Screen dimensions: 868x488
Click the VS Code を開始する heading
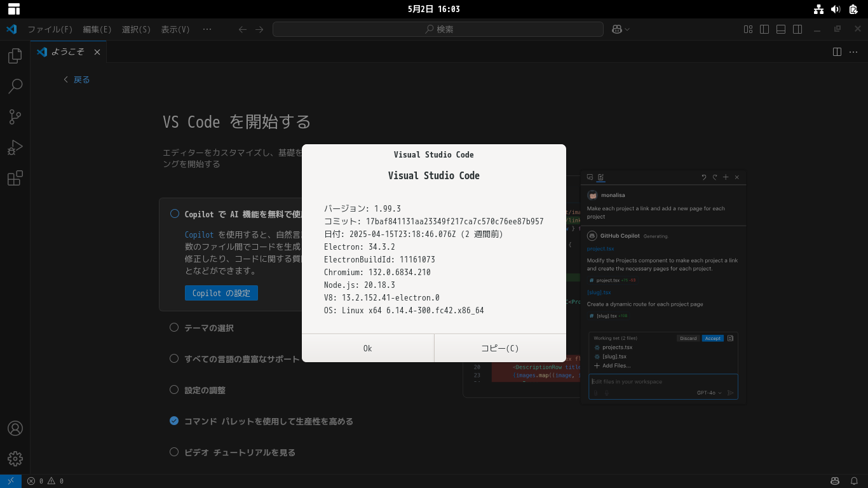[237, 121]
